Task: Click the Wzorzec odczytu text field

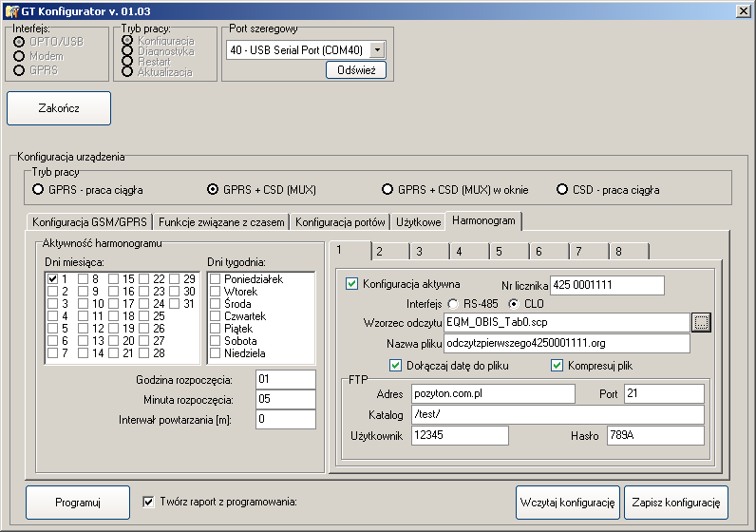Action: point(567,322)
